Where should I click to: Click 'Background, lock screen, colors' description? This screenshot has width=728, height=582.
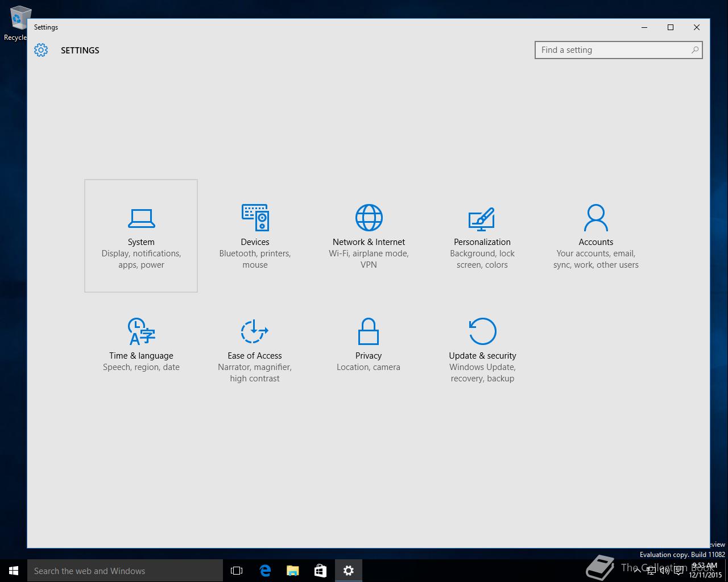click(482, 259)
